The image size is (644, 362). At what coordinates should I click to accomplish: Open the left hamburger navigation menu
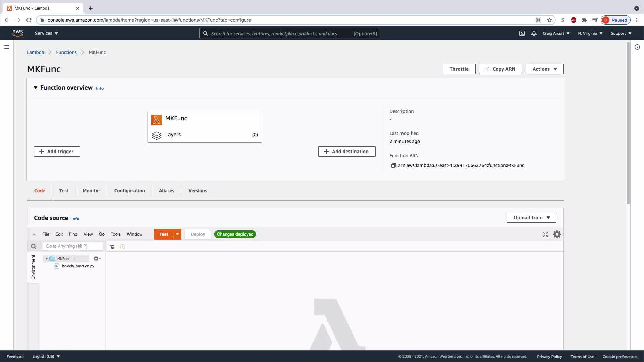[6, 47]
